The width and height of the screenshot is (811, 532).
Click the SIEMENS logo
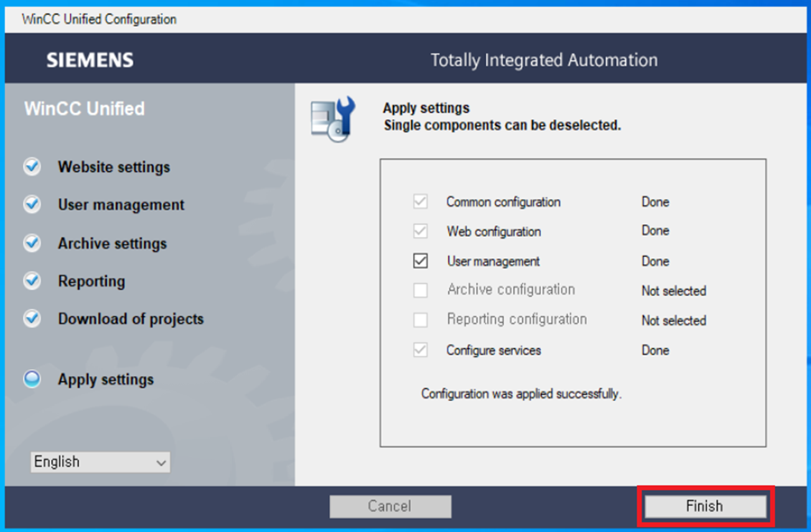[90, 60]
